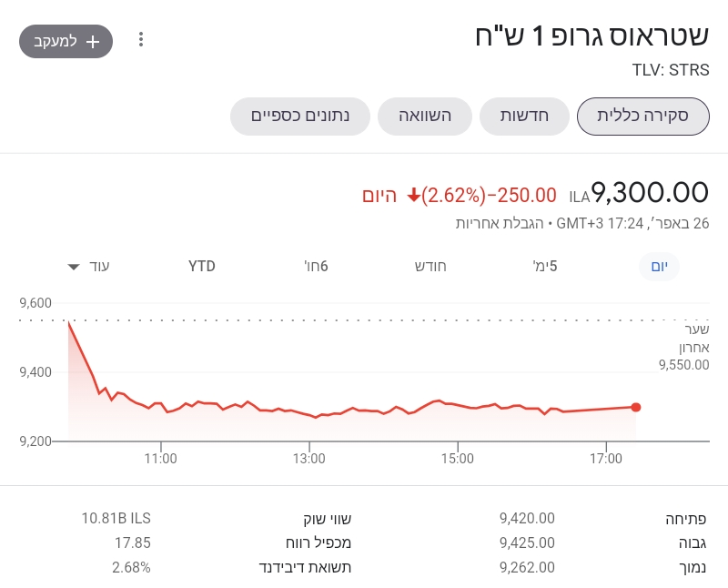The width and height of the screenshot is (728, 588).
Task: Click the red down arrow change indicator
Action: [x=413, y=195]
